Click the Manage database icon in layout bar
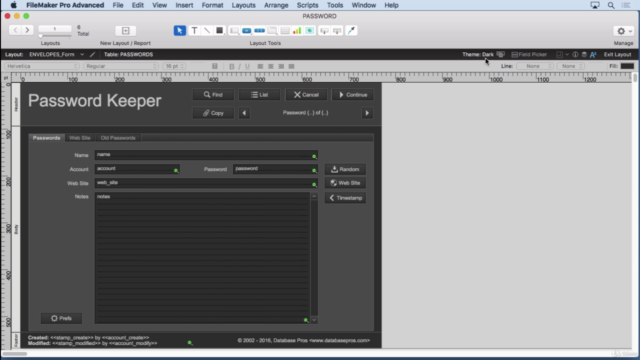640x360 pixels. tap(584, 54)
